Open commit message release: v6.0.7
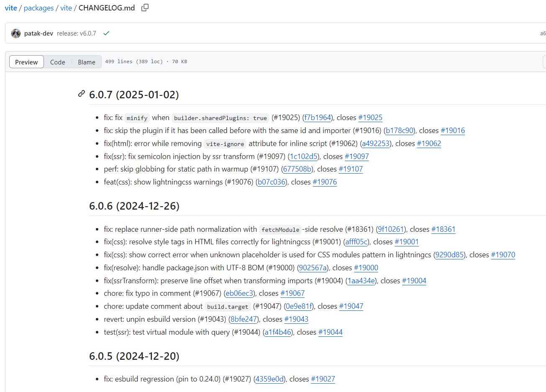 coord(77,33)
